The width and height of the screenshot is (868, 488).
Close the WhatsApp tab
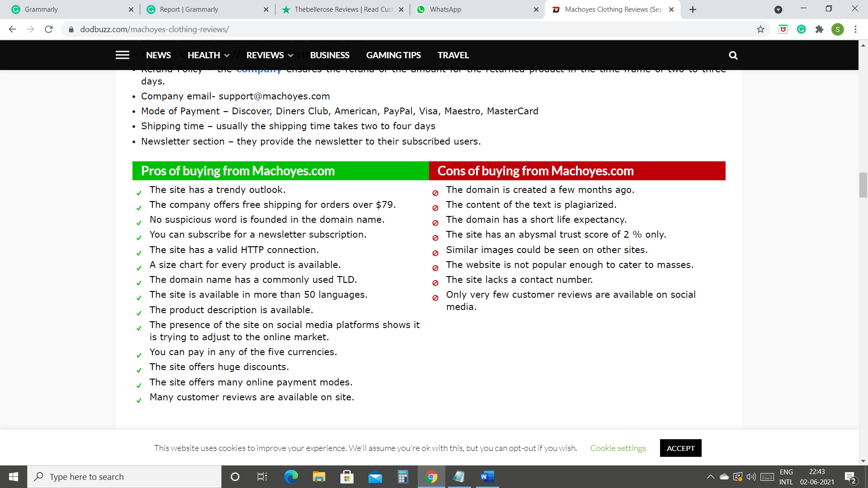coord(536,9)
